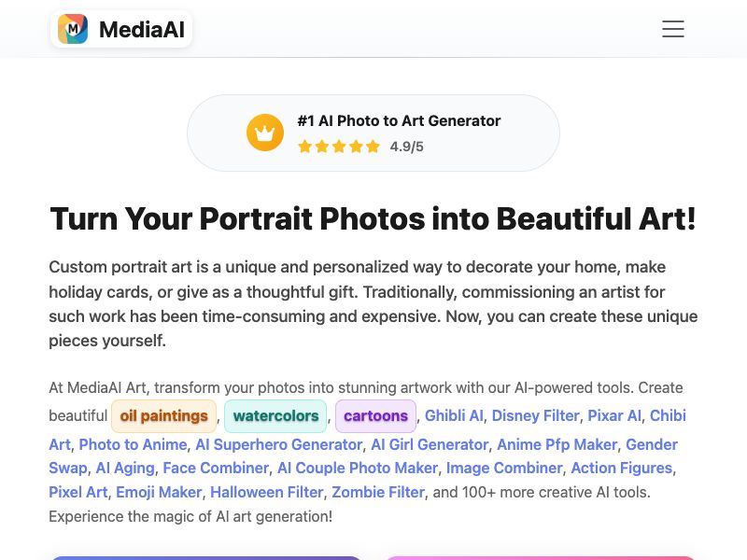The height and width of the screenshot is (560, 747).
Task: Select the Face Combiner link
Action: pos(216,468)
